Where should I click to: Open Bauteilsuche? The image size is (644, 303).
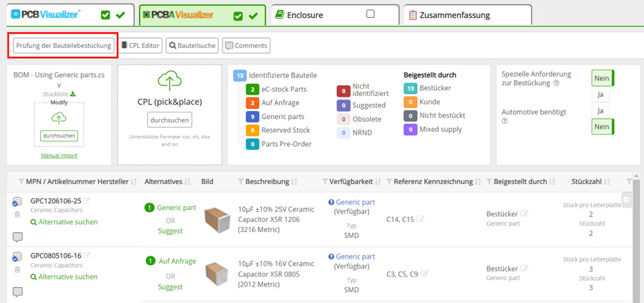pos(192,46)
